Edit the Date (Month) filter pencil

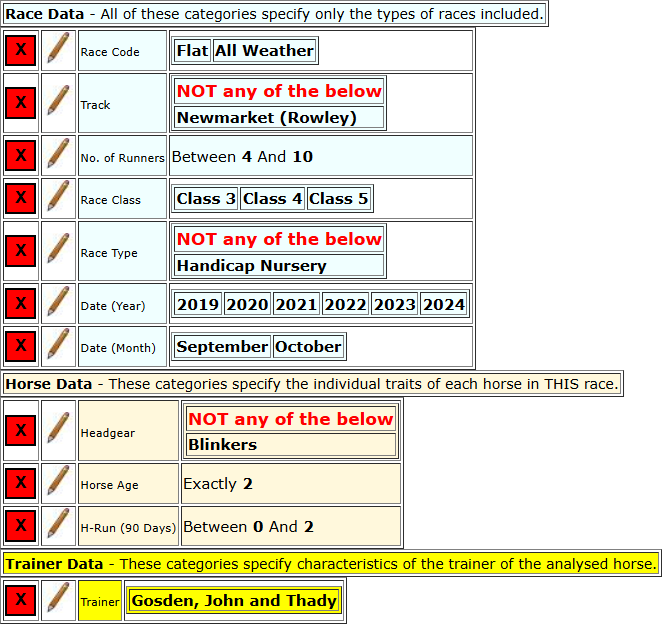tap(58, 346)
